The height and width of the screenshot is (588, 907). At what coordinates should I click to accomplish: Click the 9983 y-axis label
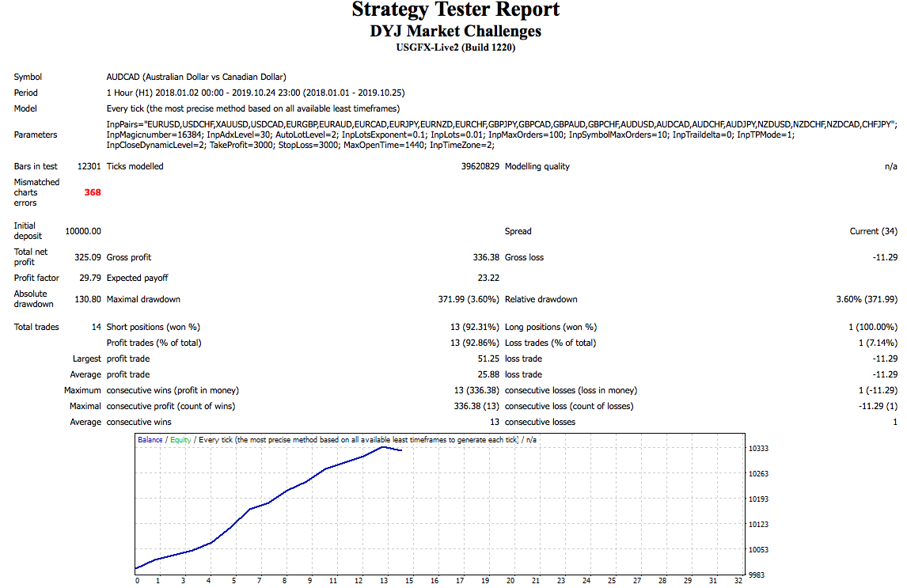point(756,575)
